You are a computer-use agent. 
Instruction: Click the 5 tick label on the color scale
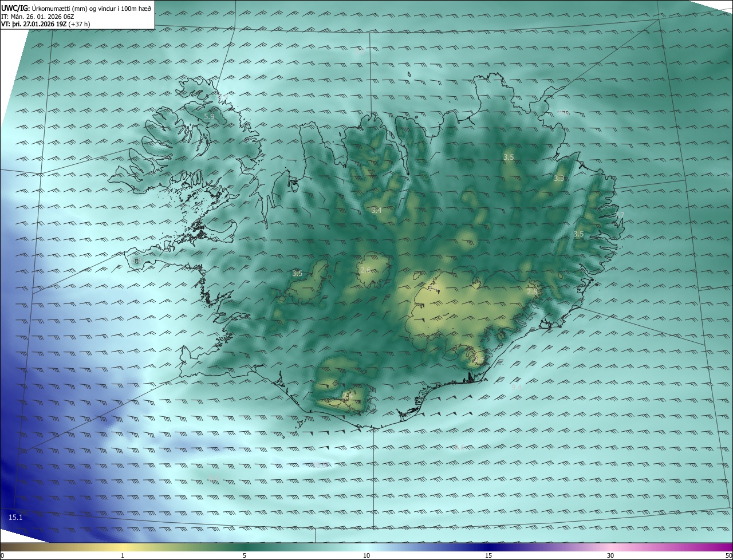(245, 555)
